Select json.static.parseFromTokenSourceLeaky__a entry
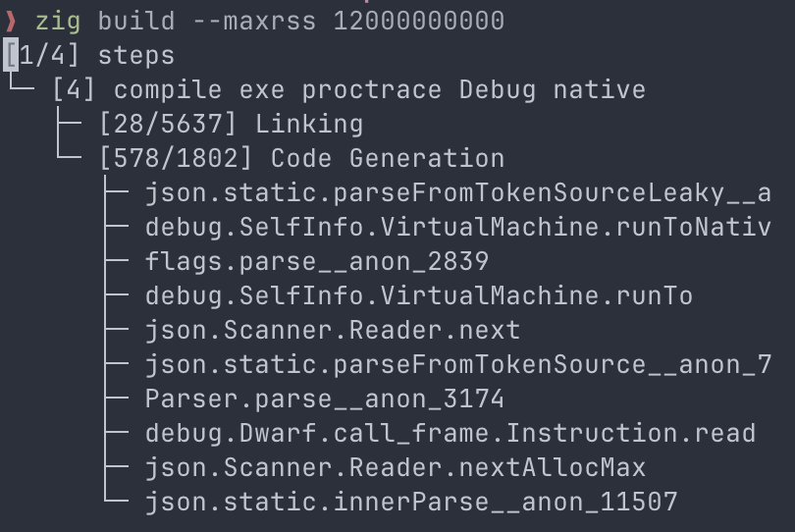The height and width of the screenshot is (532, 795). tap(457, 192)
